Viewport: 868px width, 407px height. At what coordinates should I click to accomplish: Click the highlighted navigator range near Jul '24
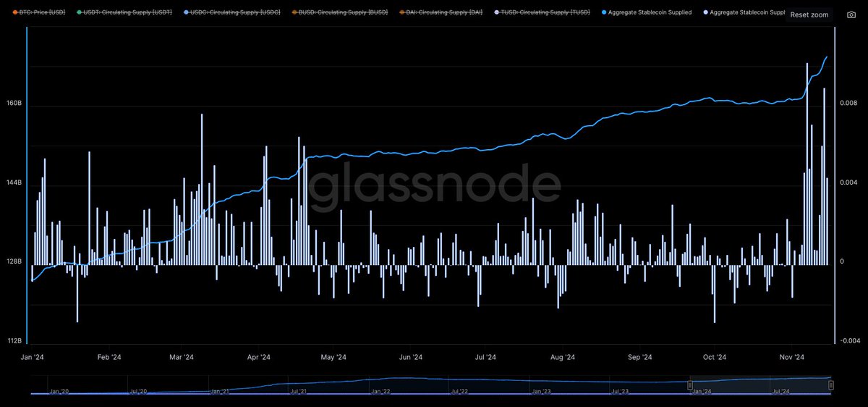coord(760,385)
